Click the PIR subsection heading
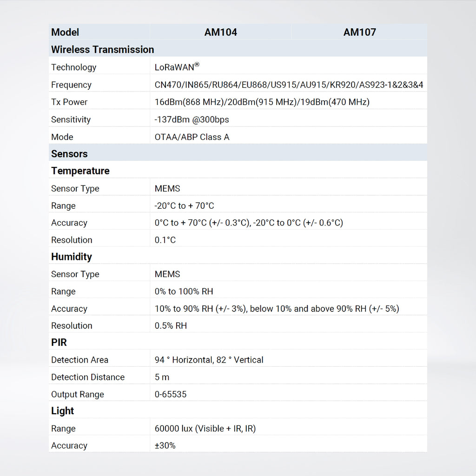This screenshot has width=476, height=476. click(x=59, y=342)
